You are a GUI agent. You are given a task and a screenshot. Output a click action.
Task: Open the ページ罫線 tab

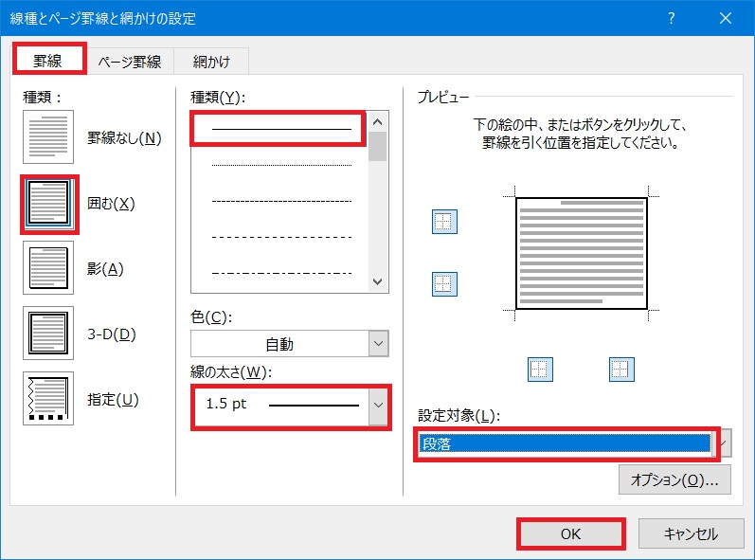(x=130, y=62)
